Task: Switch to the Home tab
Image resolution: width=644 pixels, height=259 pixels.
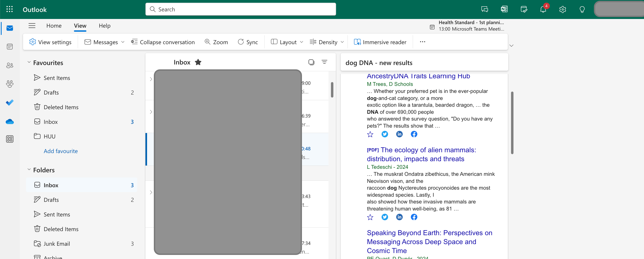Action: (x=54, y=26)
